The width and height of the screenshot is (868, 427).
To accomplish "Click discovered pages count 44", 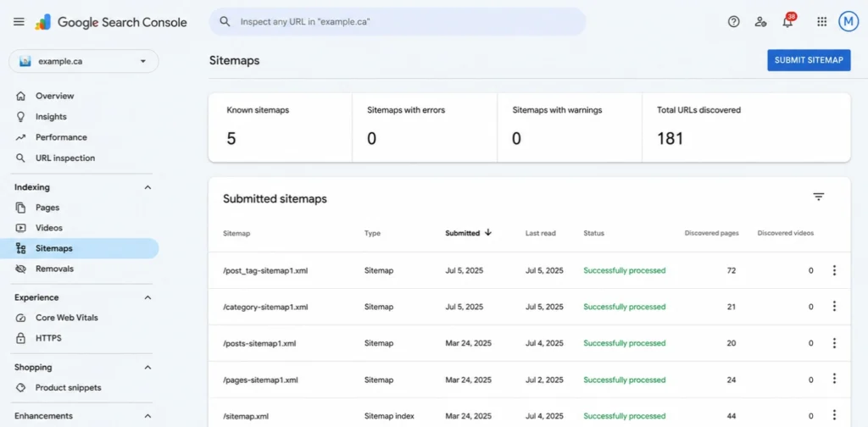I will pos(732,416).
